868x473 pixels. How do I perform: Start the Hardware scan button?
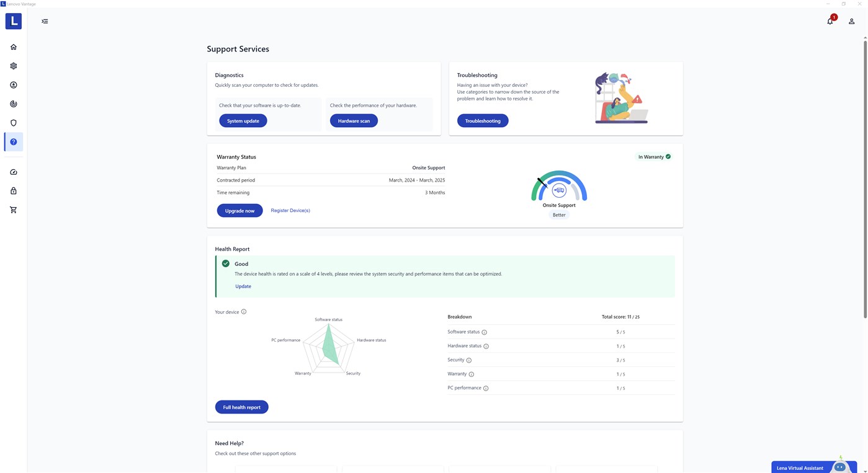pyautogui.click(x=354, y=121)
